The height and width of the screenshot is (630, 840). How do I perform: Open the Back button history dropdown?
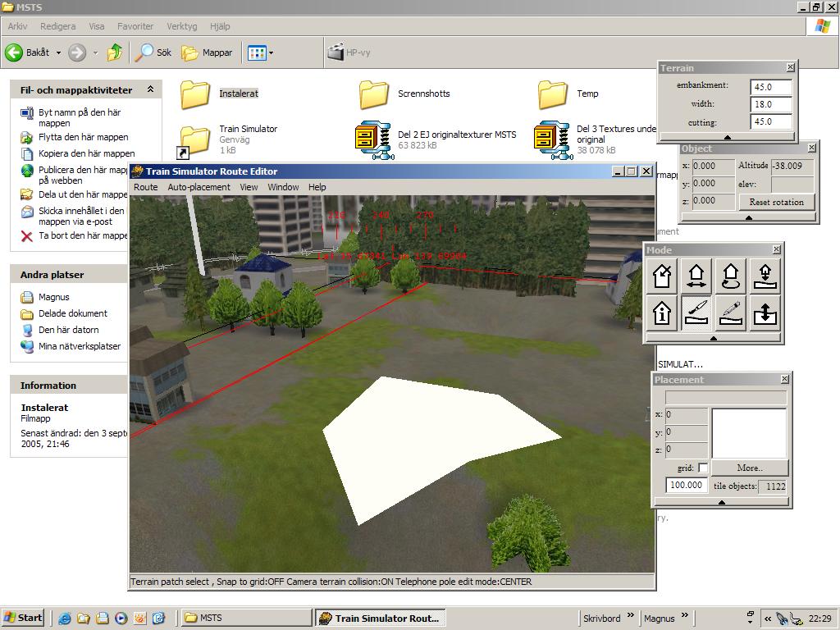coord(58,52)
